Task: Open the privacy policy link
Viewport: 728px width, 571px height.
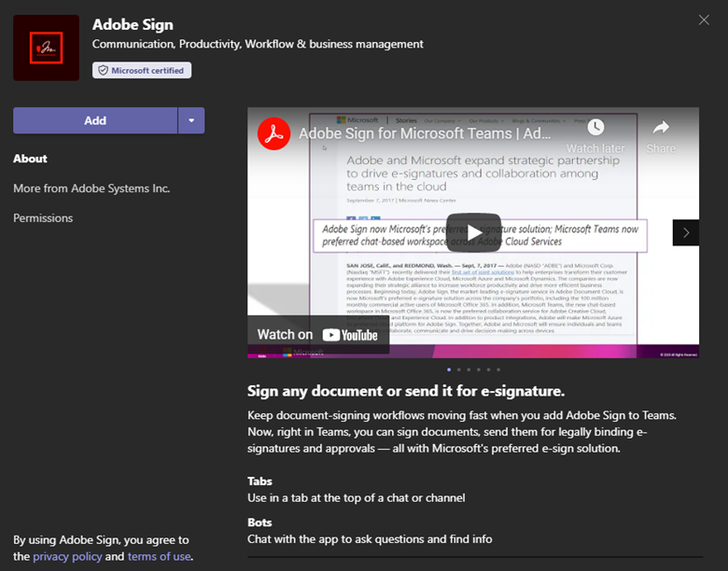Action: (x=67, y=556)
